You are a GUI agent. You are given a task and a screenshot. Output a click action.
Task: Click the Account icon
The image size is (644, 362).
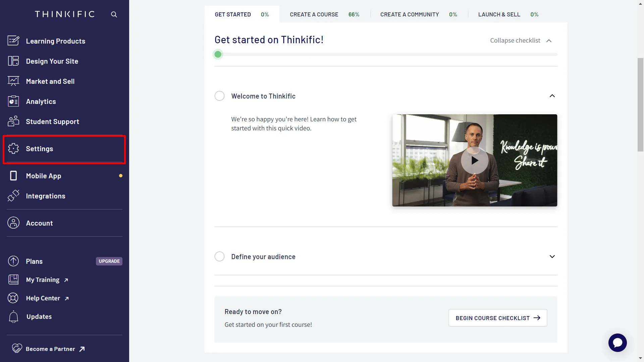click(13, 222)
